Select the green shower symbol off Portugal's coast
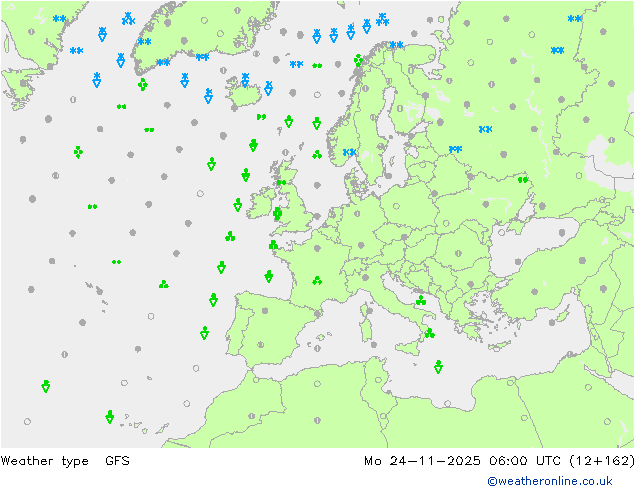 point(205,333)
